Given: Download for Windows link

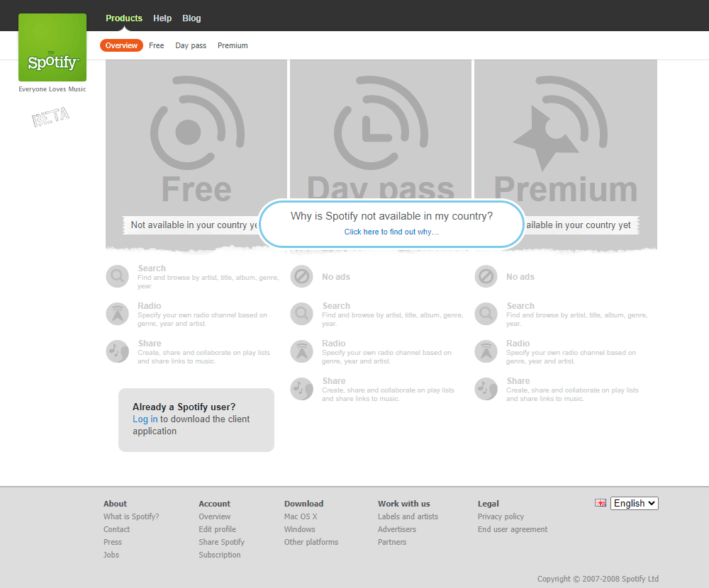Looking at the screenshot, I should tap(300, 529).
